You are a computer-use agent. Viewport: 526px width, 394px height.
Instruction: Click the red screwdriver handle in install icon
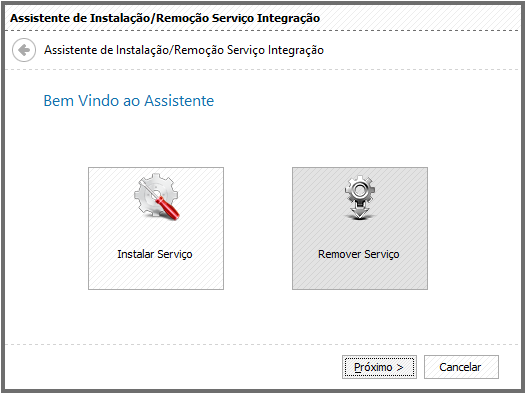click(167, 208)
